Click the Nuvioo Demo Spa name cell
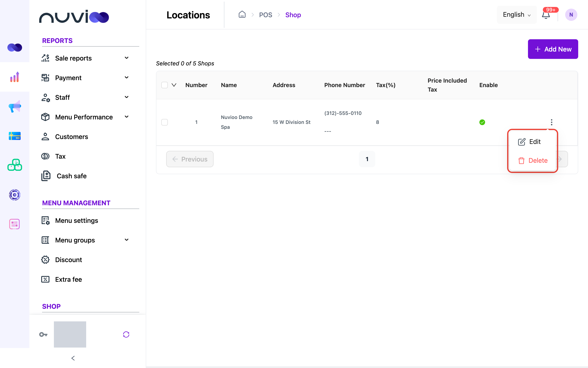Viewport: 588px width, 368px height. [x=236, y=122]
